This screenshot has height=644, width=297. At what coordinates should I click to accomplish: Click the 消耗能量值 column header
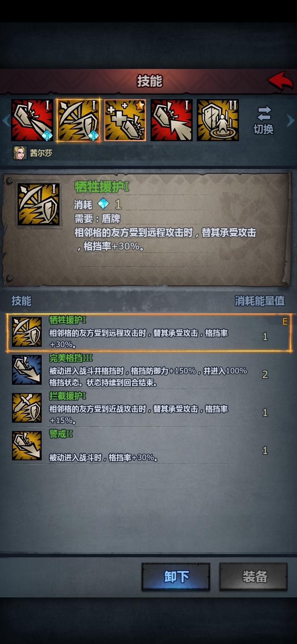(x=260, y=301)
